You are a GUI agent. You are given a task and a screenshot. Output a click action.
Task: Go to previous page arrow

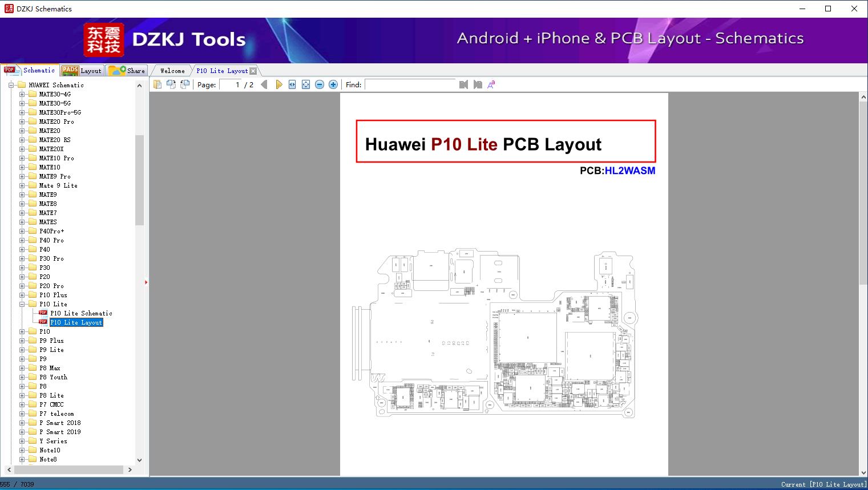click(264, 84)
